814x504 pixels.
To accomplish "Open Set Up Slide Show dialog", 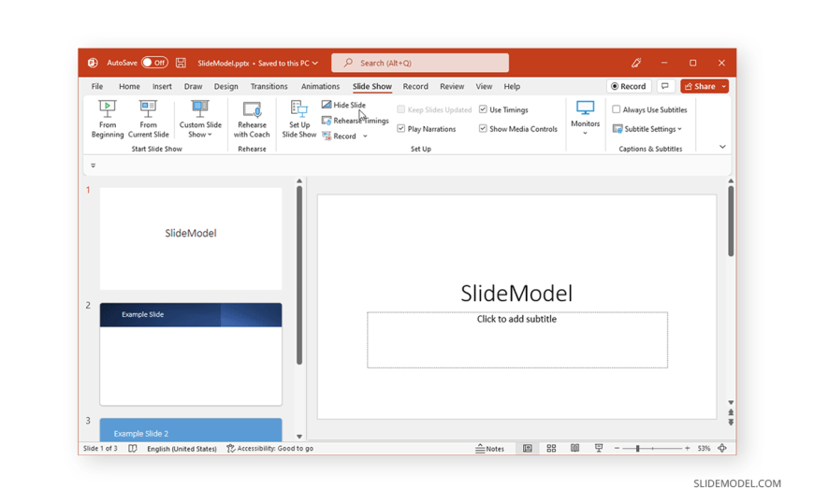I will pyautogui.click(x=299, y=120).
